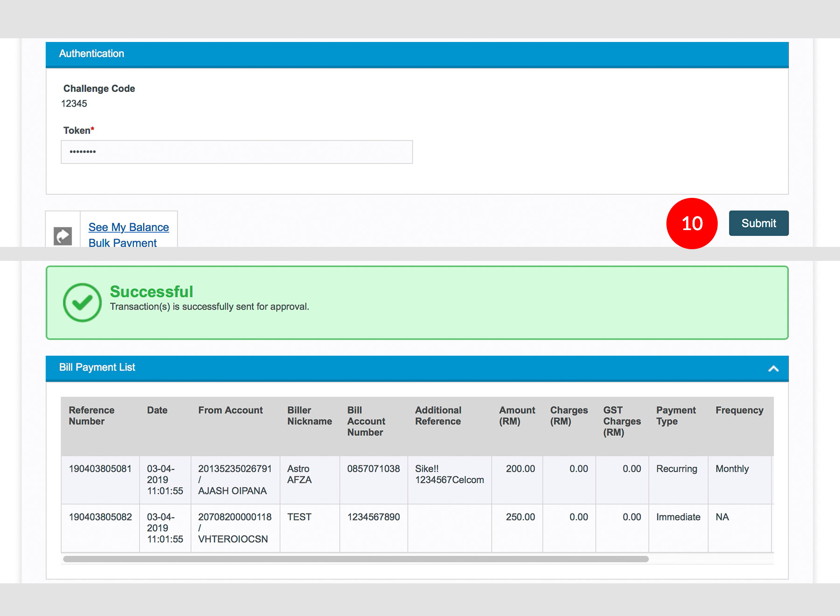Click the Astro AFZA biller nickname cell
840x616 pixels.
point(299,474)
